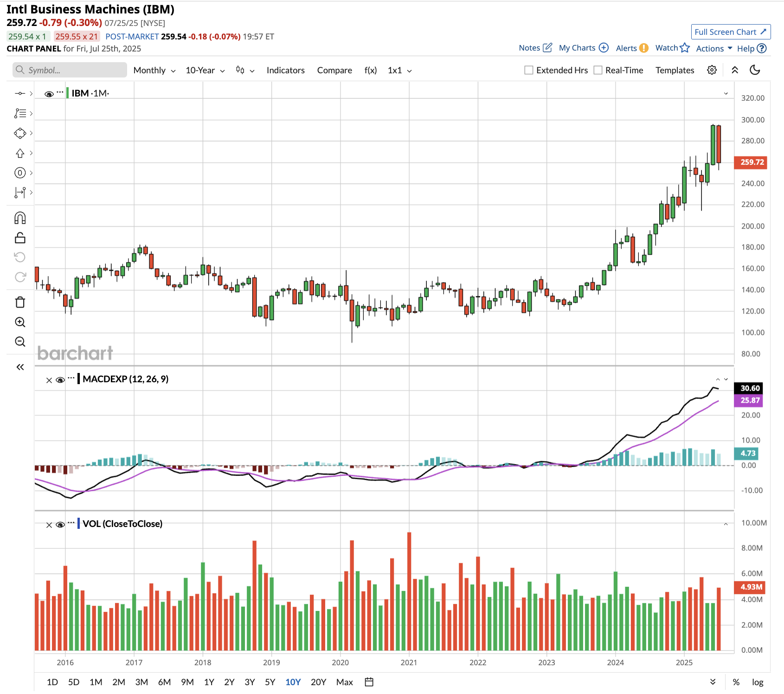Viewport: 784px width, 694px height.
Task: Click the Symbol search field
Action: pos(70,70)
